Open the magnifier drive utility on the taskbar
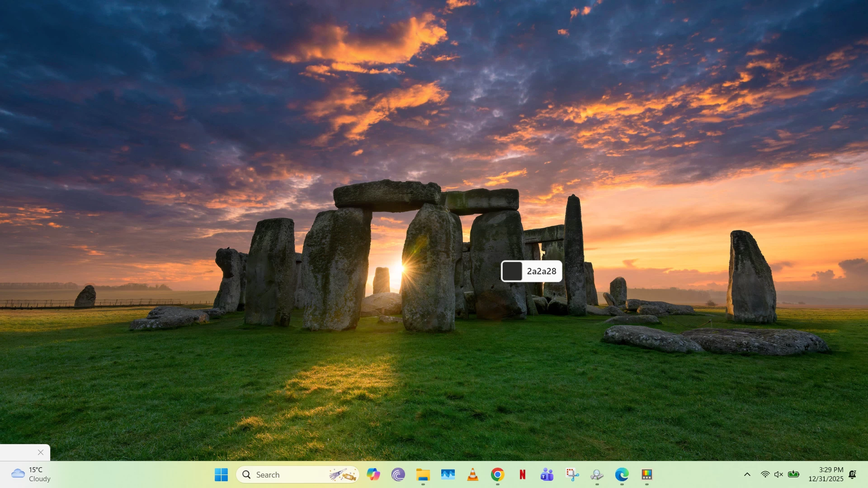This screenshot has width=868, height=488. pos(597,474)
